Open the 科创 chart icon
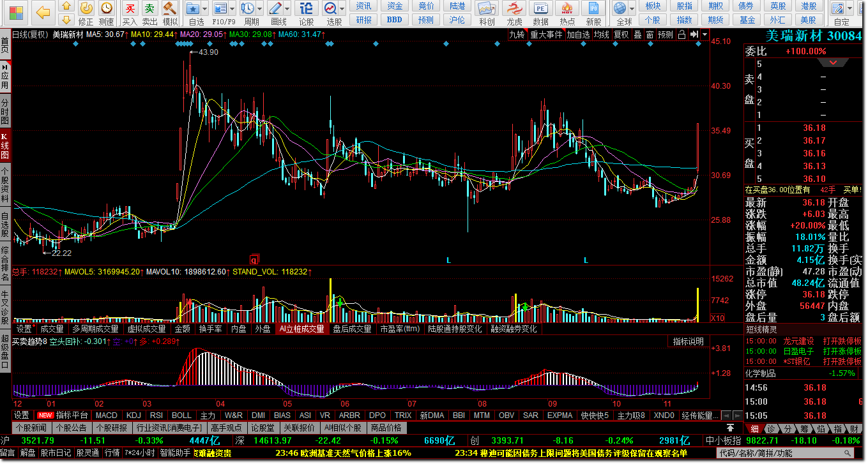Screen dimensions: 868x464 [487, 8]
